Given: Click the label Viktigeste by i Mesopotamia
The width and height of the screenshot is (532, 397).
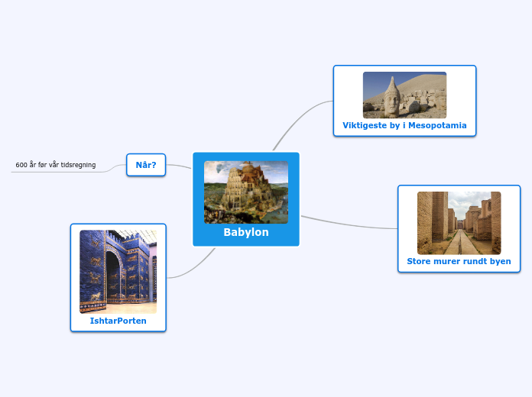Looking at the screenshot, I should pos(404,125).
